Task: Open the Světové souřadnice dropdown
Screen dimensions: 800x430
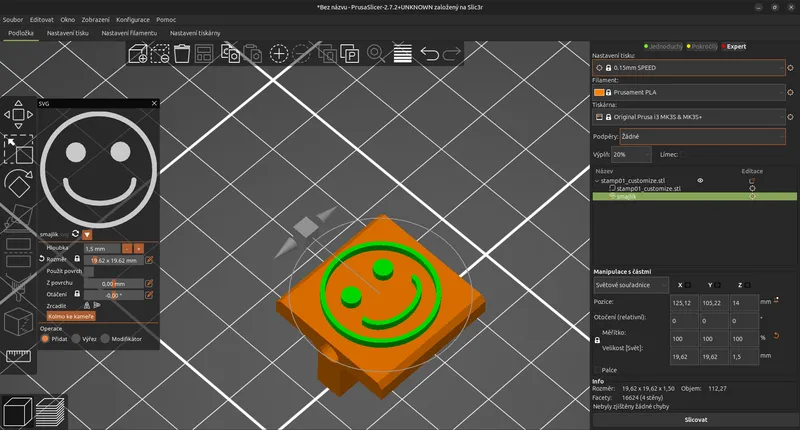Action: 631,285
